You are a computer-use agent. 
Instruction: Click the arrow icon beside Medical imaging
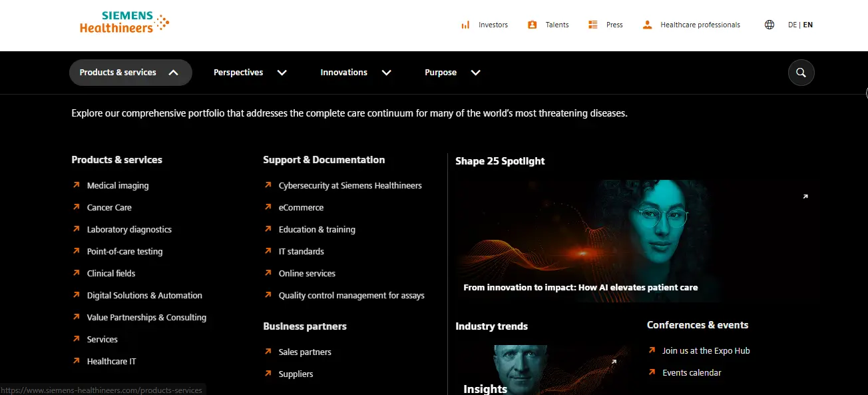tap(77, 185)
